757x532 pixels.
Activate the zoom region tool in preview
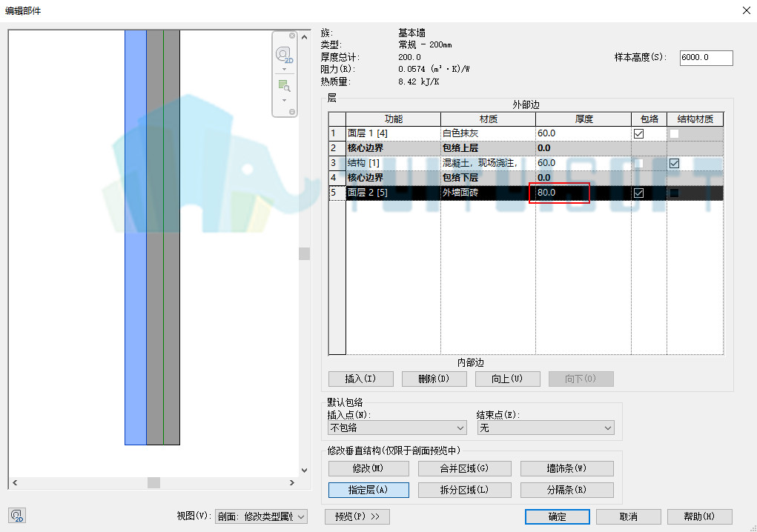pos(284,86)
